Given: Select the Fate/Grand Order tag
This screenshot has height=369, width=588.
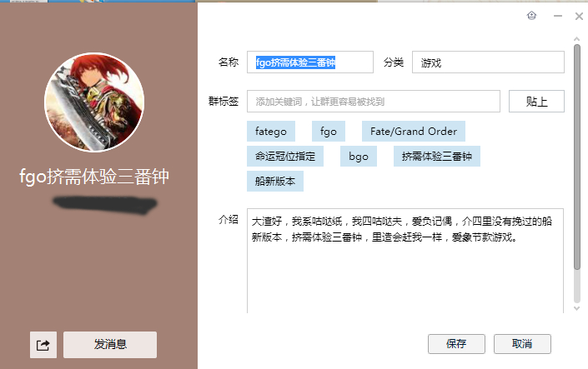Looking at the screenshot, I should click(x=414, y=131).
